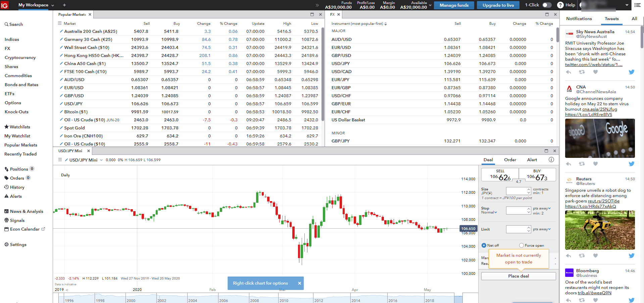Add a new workspace with plus icon
This screenshot has height=303, width=644.
tap(64, 5)
